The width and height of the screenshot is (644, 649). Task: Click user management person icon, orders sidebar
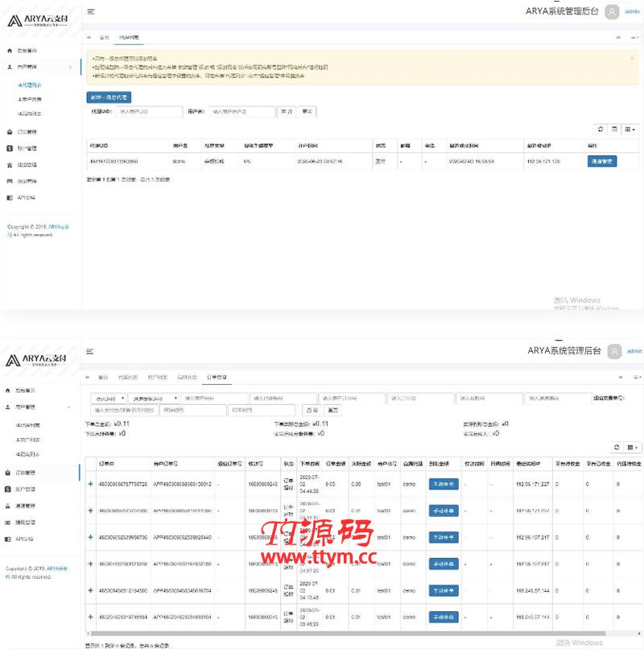(7, 407)
